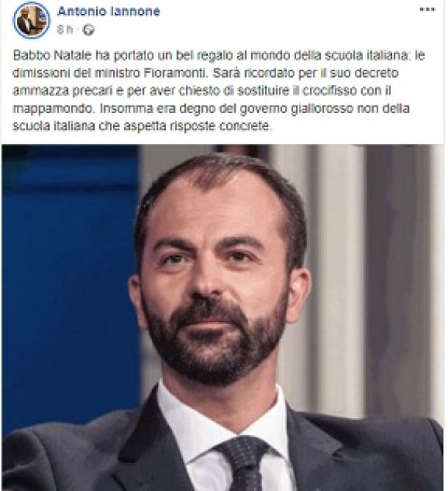448x491 pixels.
Task: Open Antonio Iannone's profile picture avatar
Action: (32, 20)
